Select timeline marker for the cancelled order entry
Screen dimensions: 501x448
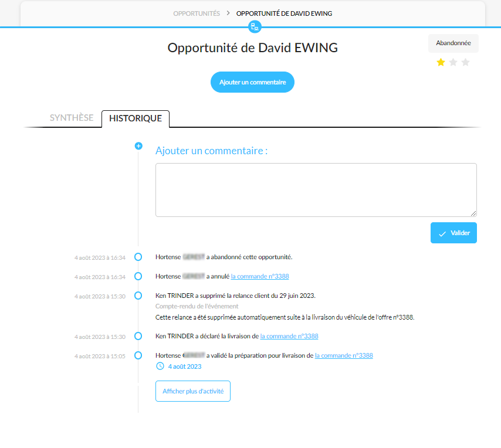coord(138,276)
